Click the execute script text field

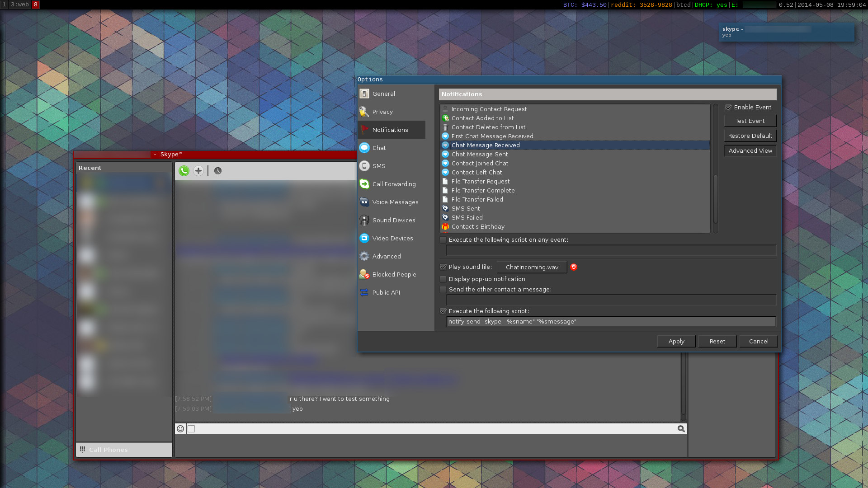611,322
